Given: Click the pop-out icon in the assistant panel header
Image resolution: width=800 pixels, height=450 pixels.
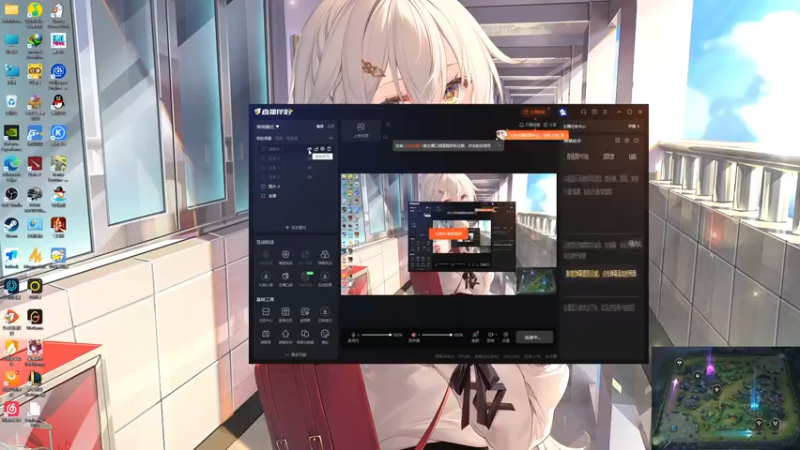Looking at the screenshot, I should point(617,140).
